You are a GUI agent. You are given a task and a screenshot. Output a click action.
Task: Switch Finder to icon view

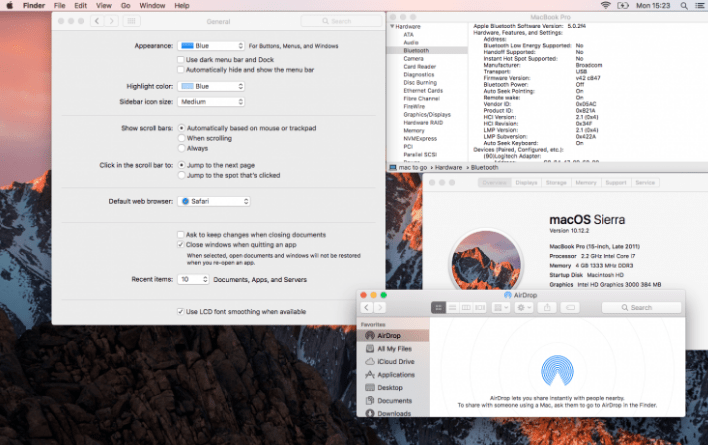[x=438, y=307]
